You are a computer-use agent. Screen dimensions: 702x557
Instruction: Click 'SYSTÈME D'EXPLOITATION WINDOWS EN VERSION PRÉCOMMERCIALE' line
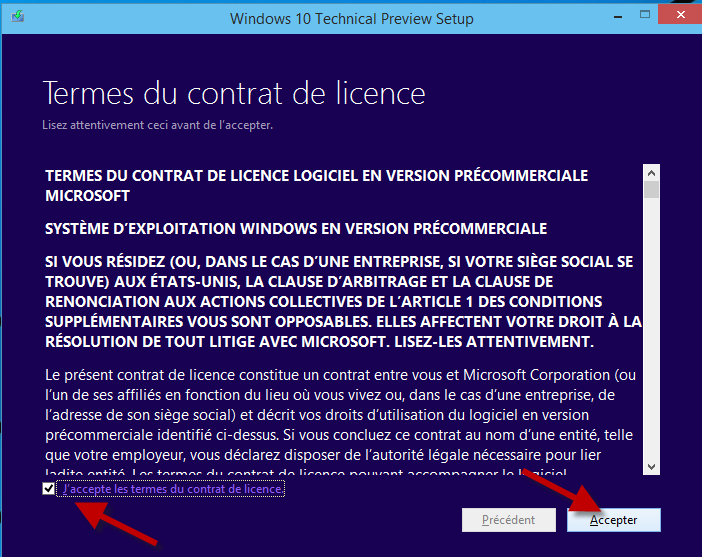coord(296,229)
